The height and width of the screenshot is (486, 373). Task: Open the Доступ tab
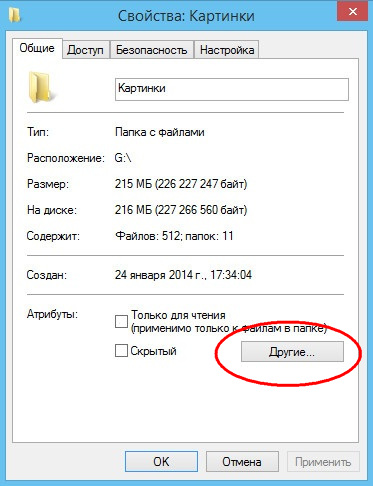(x=85, y=50)
